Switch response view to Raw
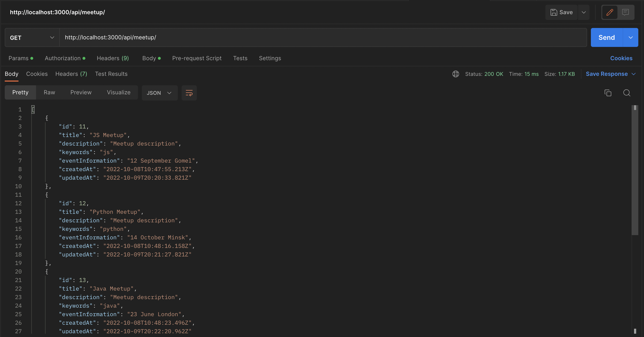The image size is (644, 337). (x=49, y=92)
